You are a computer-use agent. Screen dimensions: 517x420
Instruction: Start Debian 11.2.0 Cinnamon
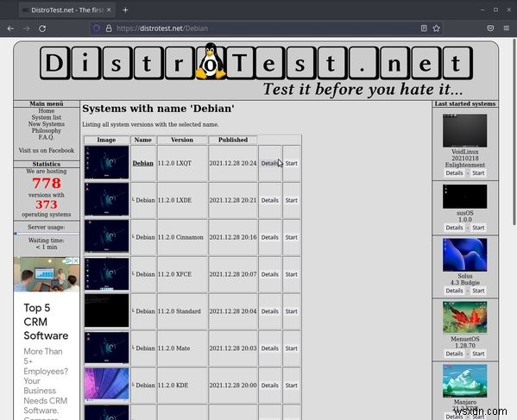tap(292, 237)
